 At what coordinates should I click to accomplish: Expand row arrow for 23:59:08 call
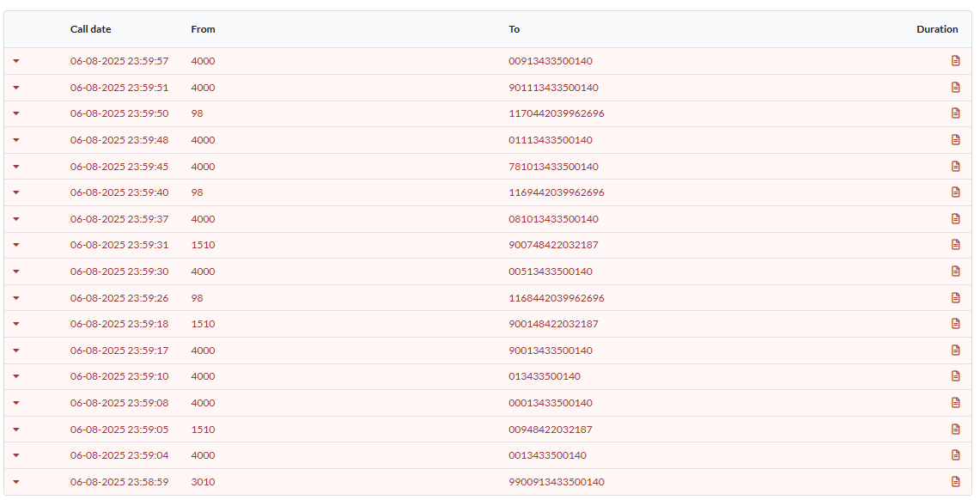(16, 403)
